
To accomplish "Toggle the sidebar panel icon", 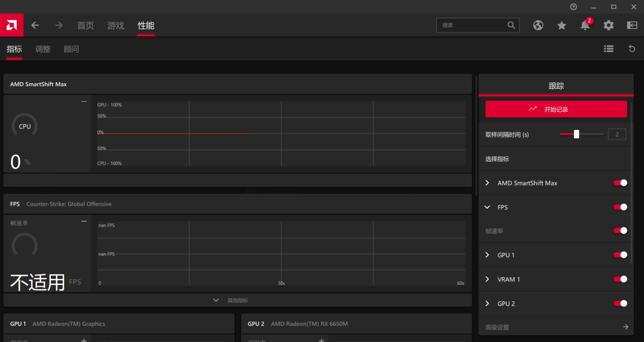I will (x=632, y=25).
